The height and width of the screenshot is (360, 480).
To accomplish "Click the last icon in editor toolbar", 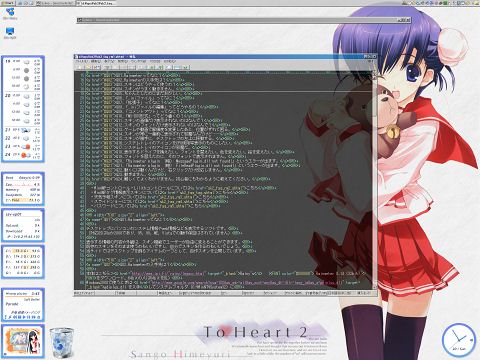I will pyautogui.click(x=186, y=67).
